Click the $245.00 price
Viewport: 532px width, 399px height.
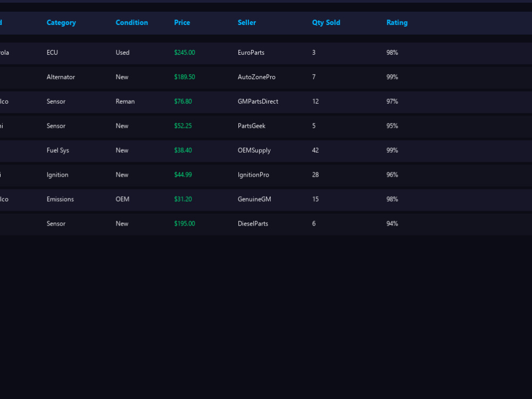(185, 53)
